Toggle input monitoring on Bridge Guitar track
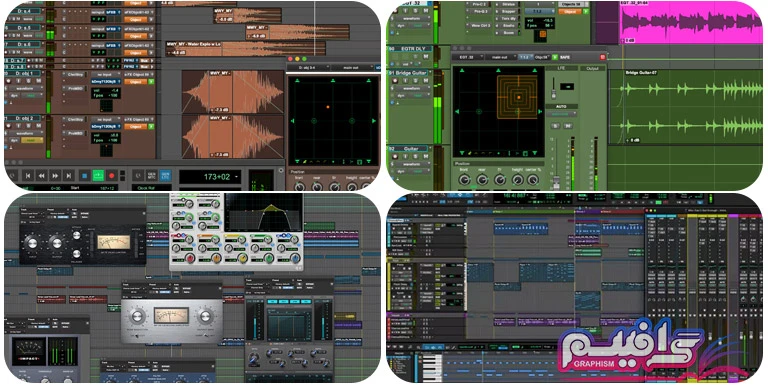The image size is (768, 386). pos(406,81)
